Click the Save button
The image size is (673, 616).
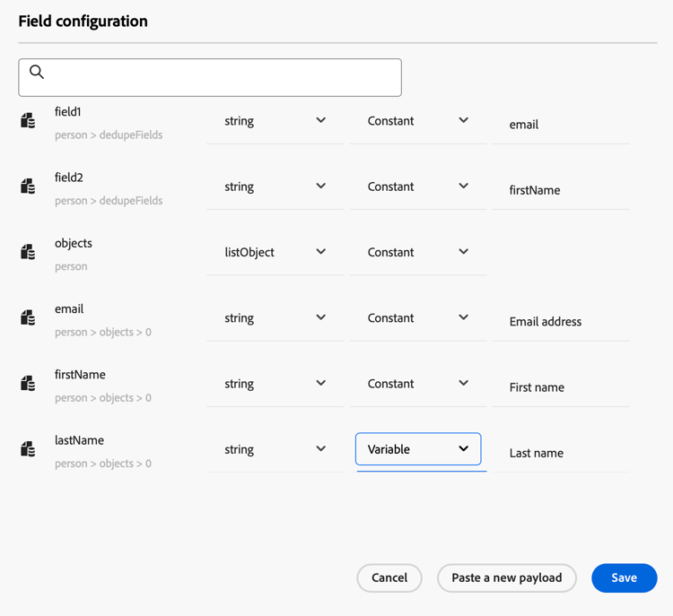[624, 578]
